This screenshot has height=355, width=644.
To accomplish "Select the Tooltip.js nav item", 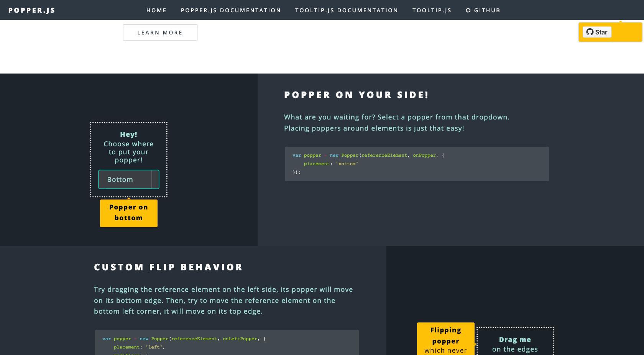I will click(x=432, y=10).
